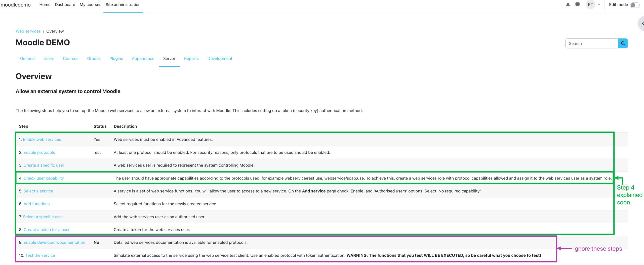Expand the user menu dropdown arrow
This screenshot has height=265, width=644.
[599, 5]
